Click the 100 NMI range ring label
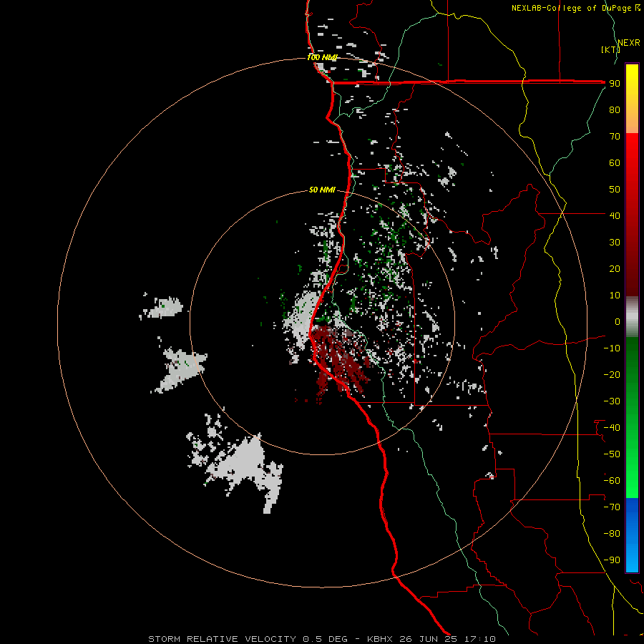Image resolution: width=644 pixels, height=644 pixels. [322, 57]
